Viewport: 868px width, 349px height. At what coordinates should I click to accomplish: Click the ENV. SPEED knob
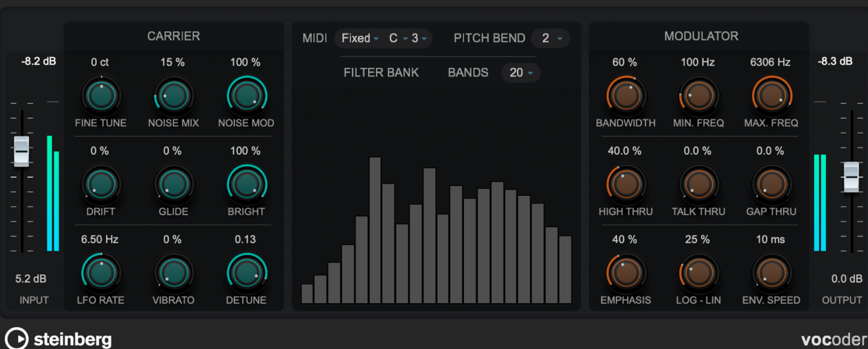click(x=771, y=272)
